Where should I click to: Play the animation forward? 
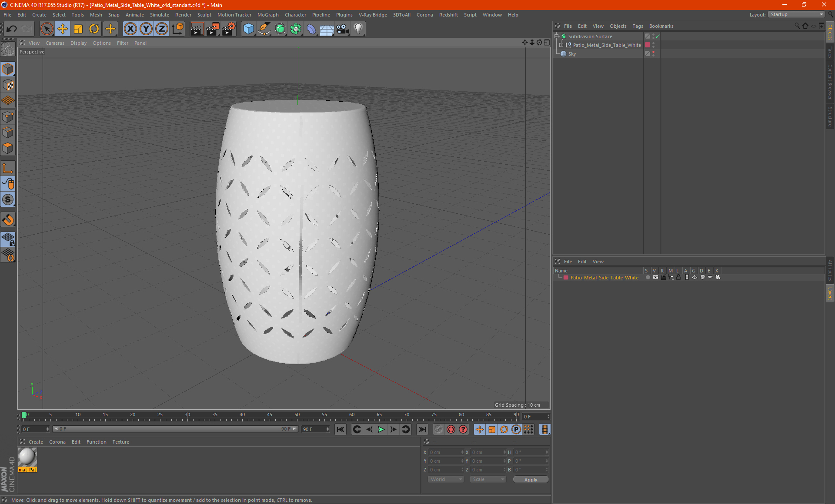pyautogui.click(x=381, y=429)
